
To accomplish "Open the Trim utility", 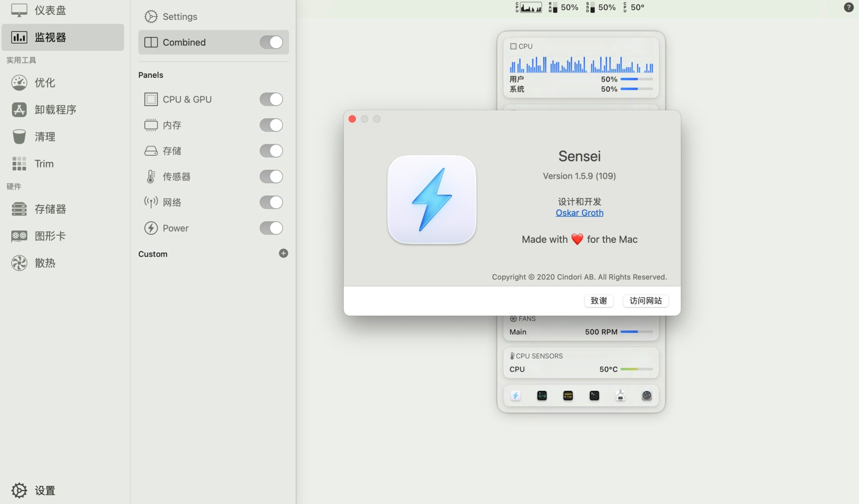I will tap(63, 164).
